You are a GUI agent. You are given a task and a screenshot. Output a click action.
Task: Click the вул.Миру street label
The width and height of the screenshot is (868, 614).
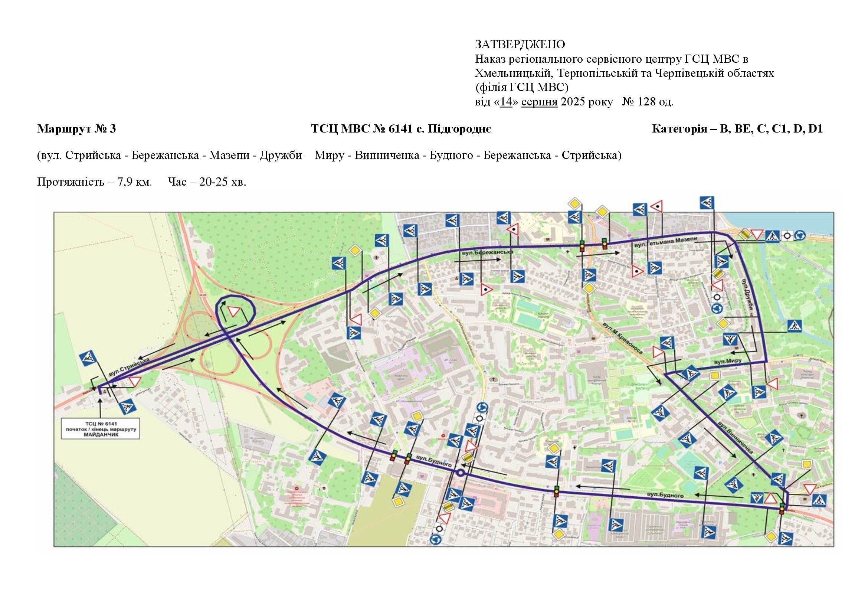pyautogui.click(x=727, y=362)
